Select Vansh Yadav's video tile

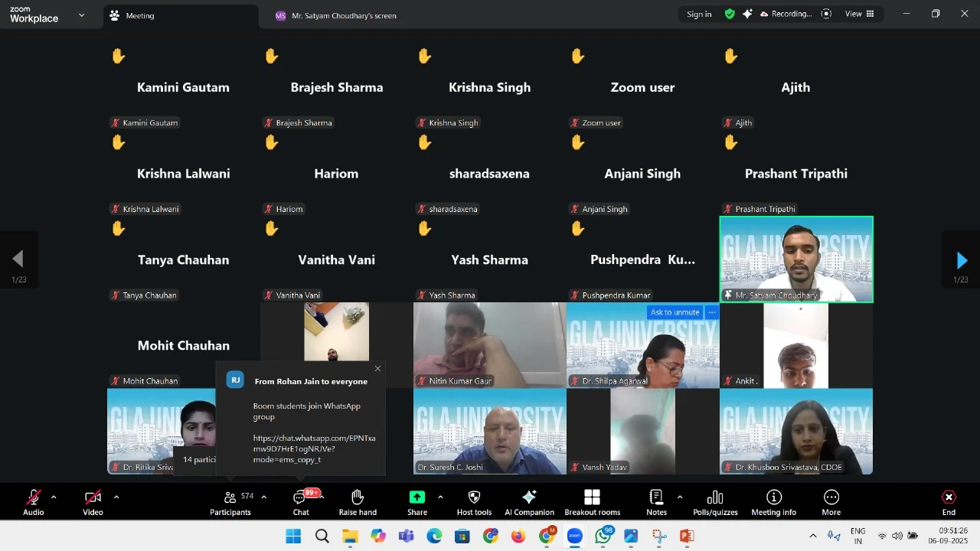click(643, 432)
